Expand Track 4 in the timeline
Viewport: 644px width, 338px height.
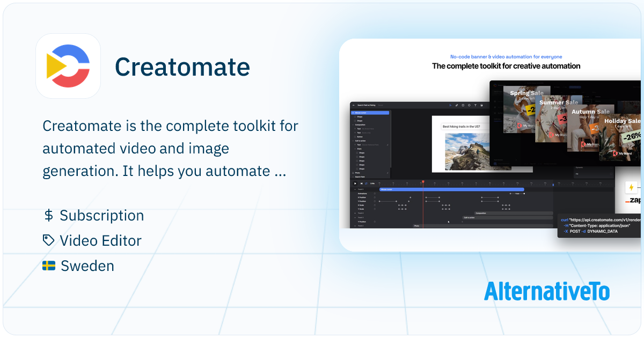[x=355, y=213]
